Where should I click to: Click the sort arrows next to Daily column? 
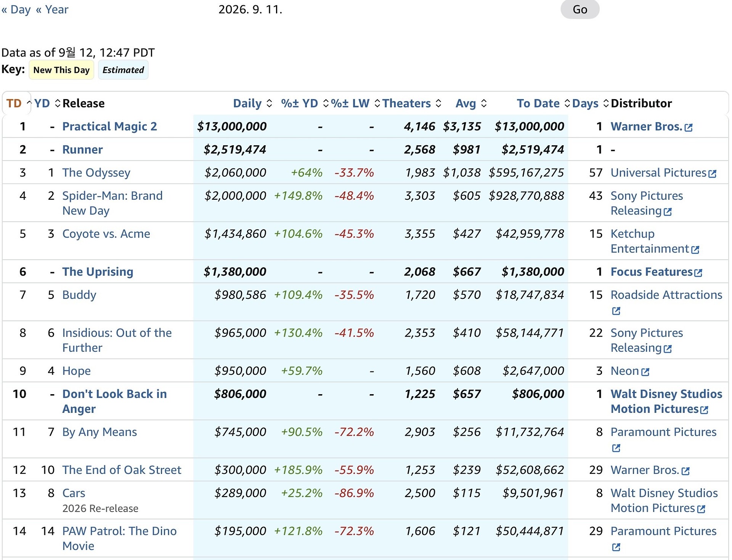(x=269, y=103)
